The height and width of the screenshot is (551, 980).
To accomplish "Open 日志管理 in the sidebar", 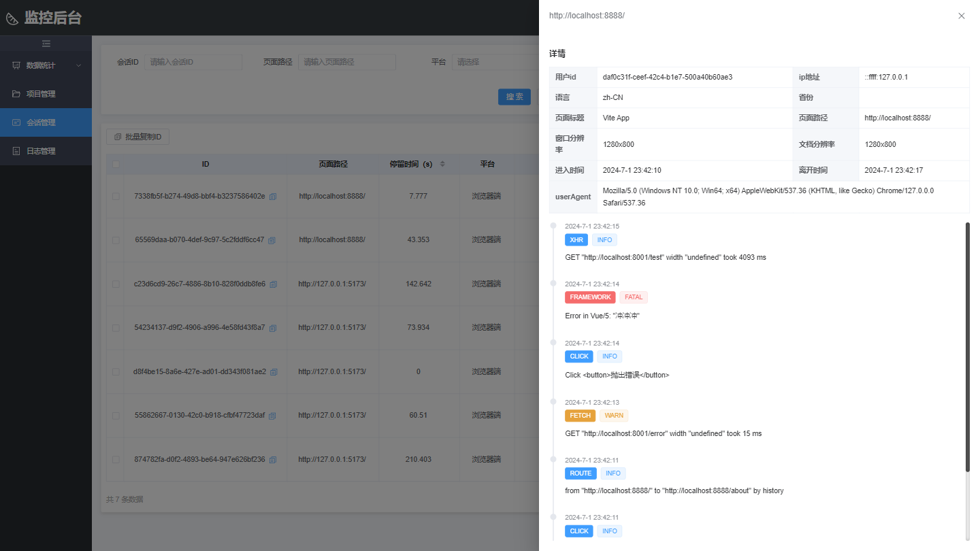I will click(46, 151).
